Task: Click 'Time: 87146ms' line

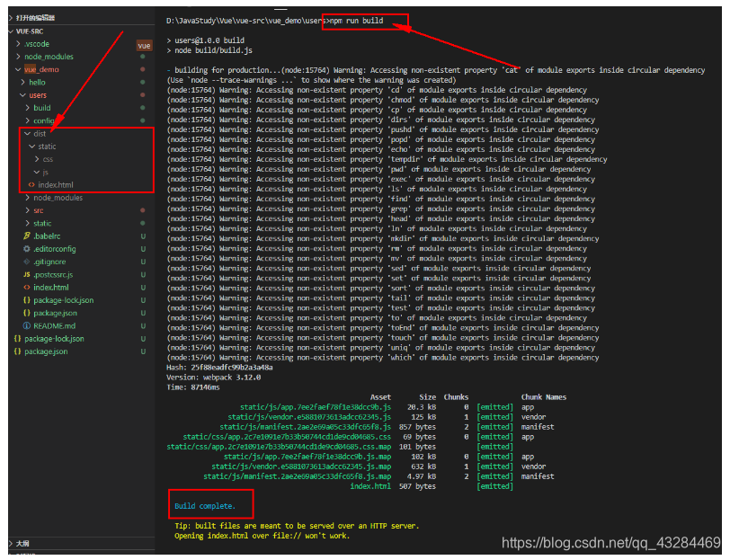Action: coord(193,387)
